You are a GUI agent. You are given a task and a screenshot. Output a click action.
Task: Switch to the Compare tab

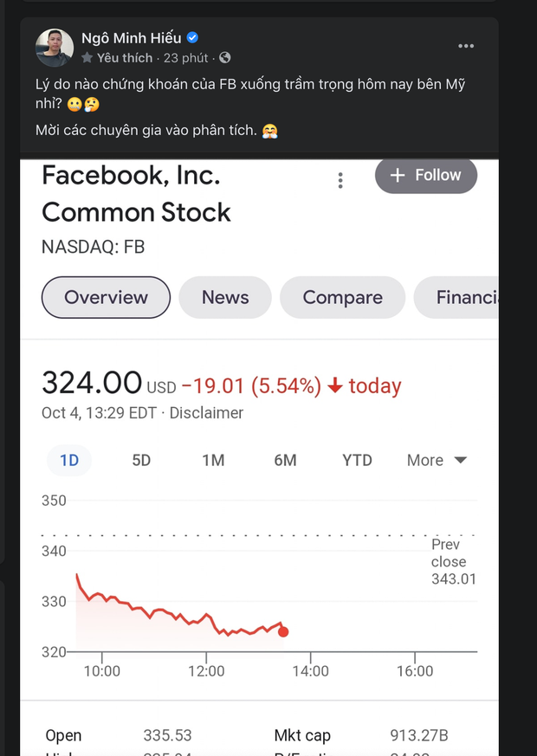(x=342, y=297)
